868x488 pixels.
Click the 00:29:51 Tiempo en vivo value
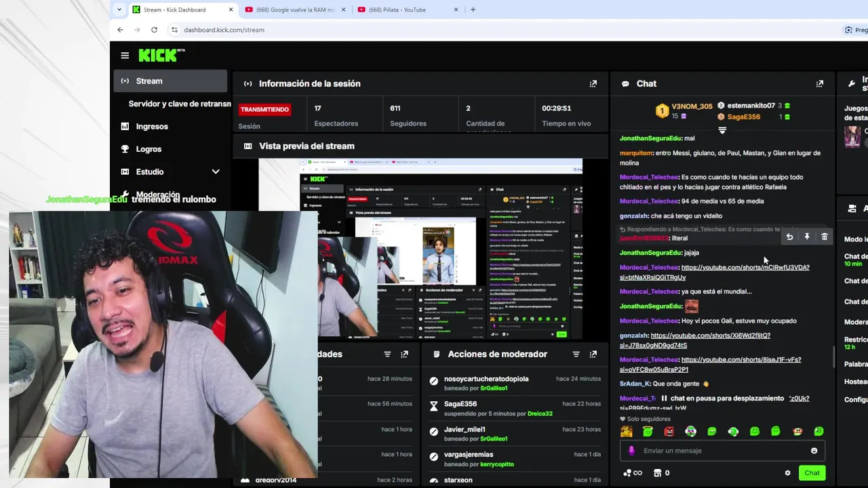point(556,108)
